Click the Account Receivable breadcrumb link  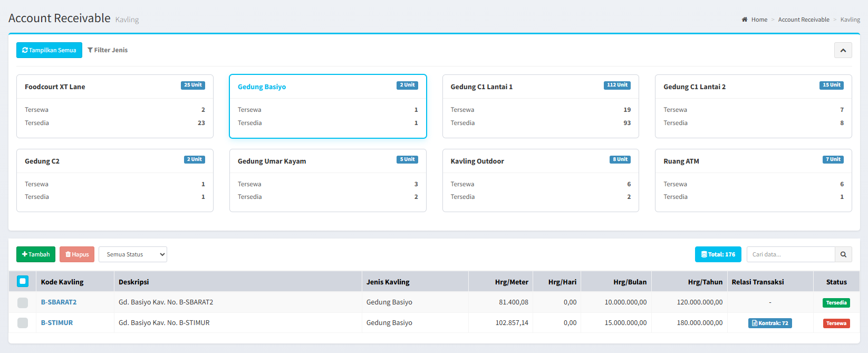pos(803,20)
